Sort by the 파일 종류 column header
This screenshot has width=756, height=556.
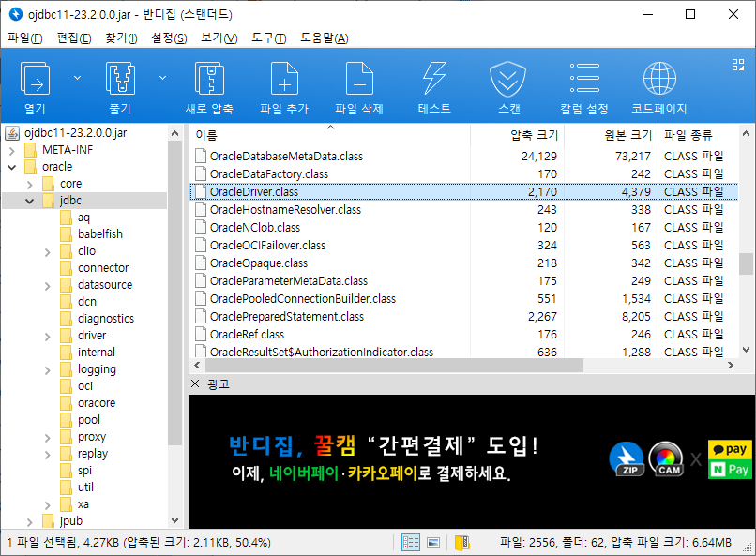tap(697, 135)
